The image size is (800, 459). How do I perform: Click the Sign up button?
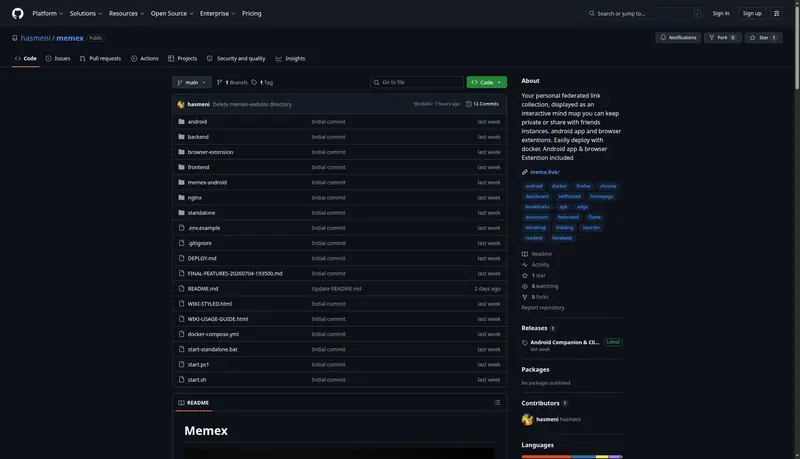pyautogui.click(x=752, y=13)
